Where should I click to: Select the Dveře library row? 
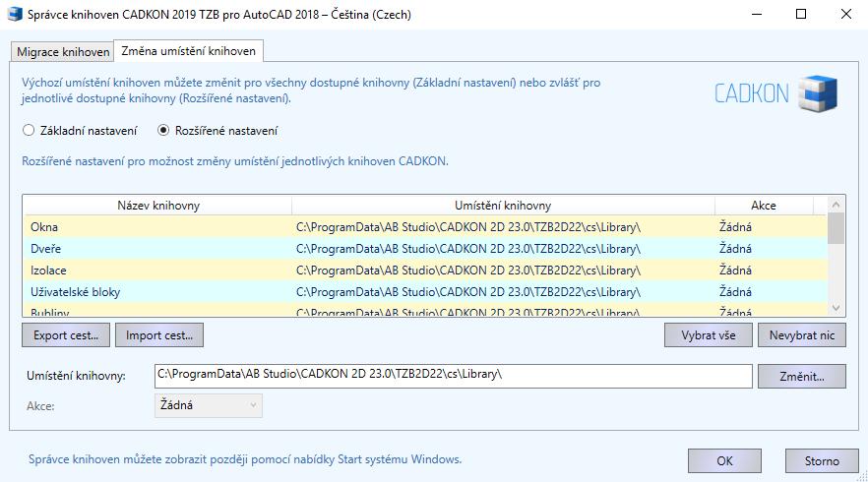424,249
